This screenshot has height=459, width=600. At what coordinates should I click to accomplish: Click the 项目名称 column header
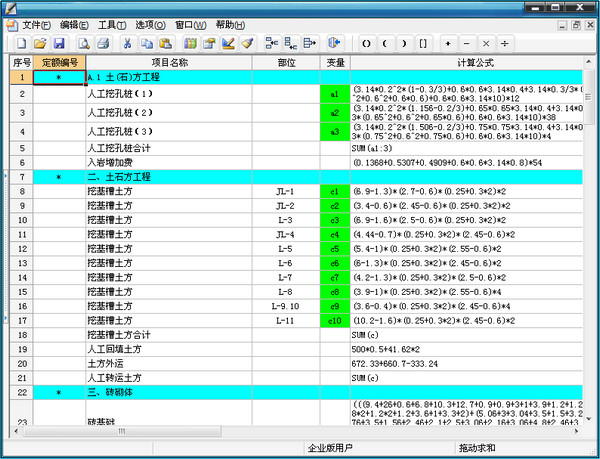point(169,63)
